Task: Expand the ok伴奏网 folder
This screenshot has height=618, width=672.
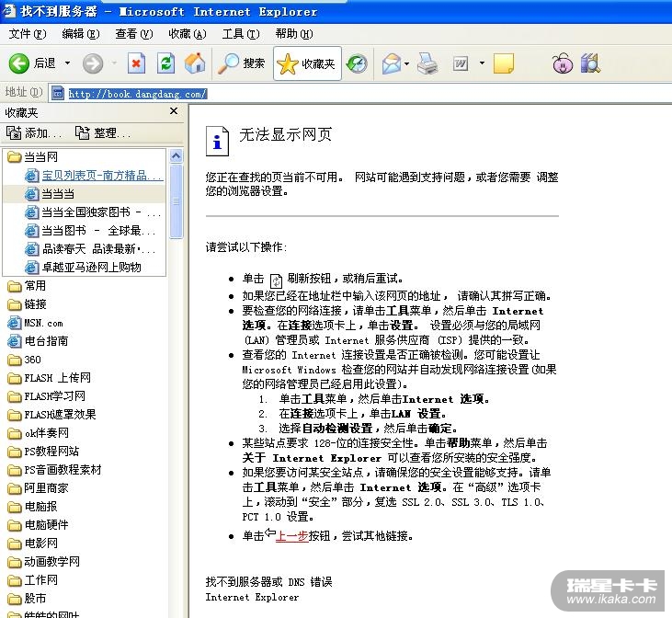Action: point(38,433)
